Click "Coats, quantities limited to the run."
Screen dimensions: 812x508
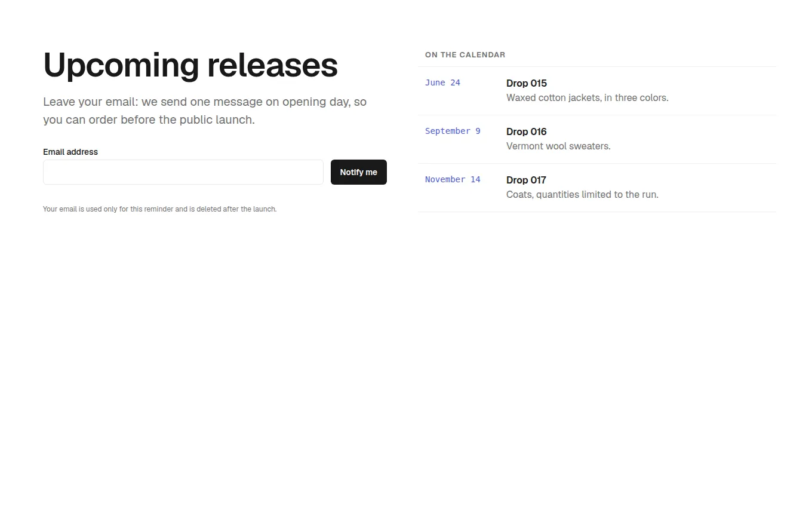pos(582,194)
